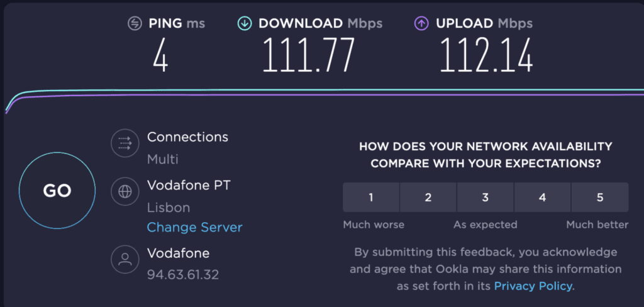Rate network availability as 1

click(x=371, y=198)
